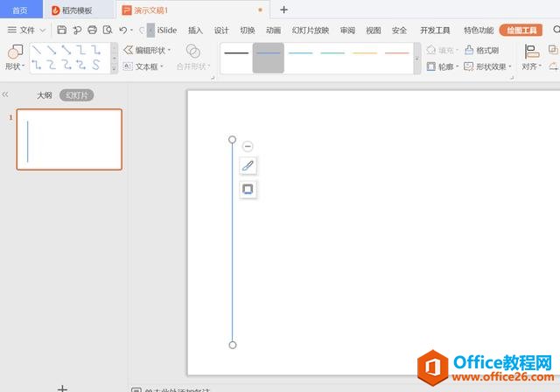Open the 安全 ribbon tab

pyautogui.click(x=399, y=31)
